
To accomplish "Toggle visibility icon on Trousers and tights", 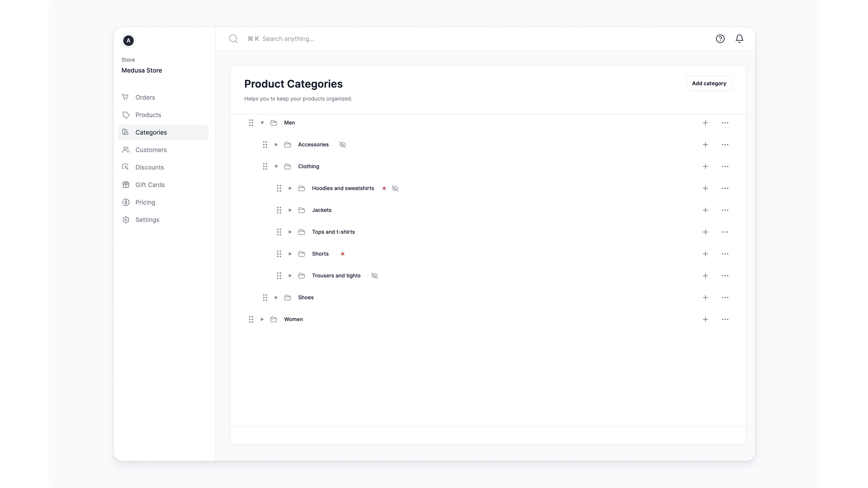I will coord(374,275).
